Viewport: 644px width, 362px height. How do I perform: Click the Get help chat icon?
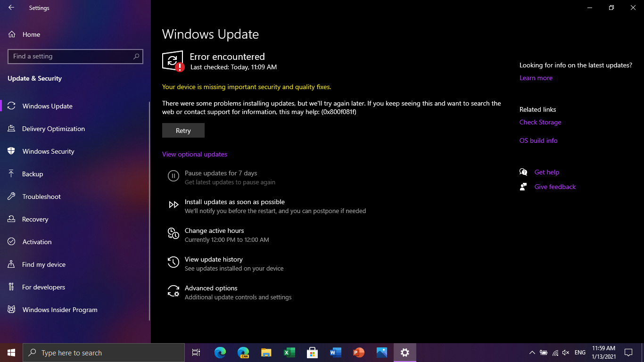pyautogui.click(x=523, y=172)
